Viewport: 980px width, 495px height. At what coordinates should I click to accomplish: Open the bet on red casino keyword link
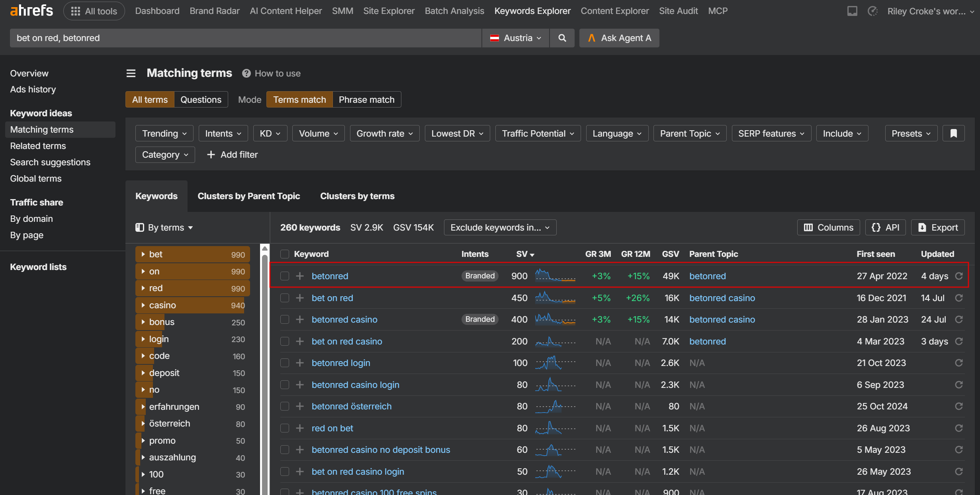coord(347,341)
